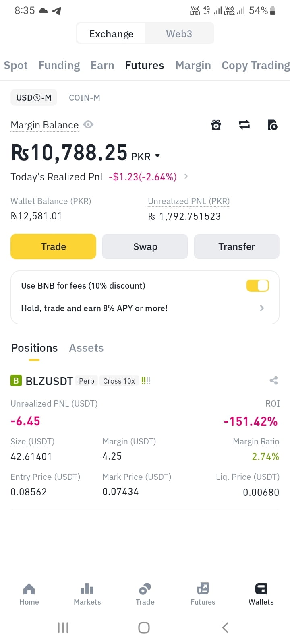
Task: Tap the yellow Trade button
Action: click(53, 246)
